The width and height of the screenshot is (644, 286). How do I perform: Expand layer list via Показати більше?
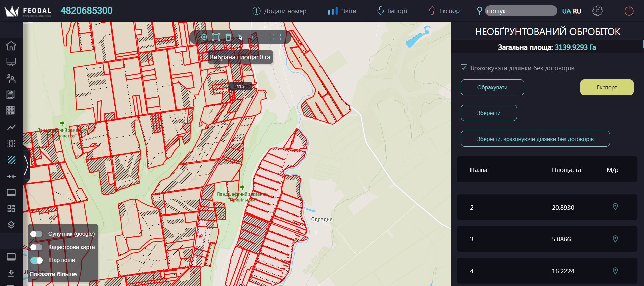point(53,274)
